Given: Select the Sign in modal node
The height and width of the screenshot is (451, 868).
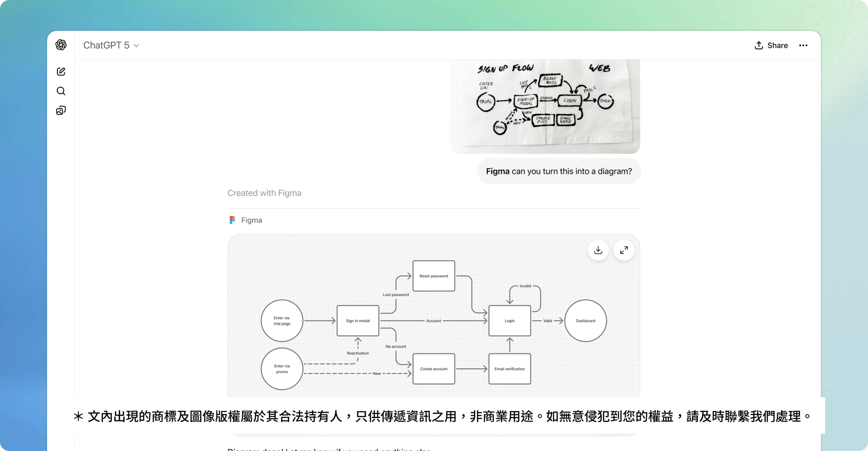Looking at the screenshot, I should pos(358,321).
